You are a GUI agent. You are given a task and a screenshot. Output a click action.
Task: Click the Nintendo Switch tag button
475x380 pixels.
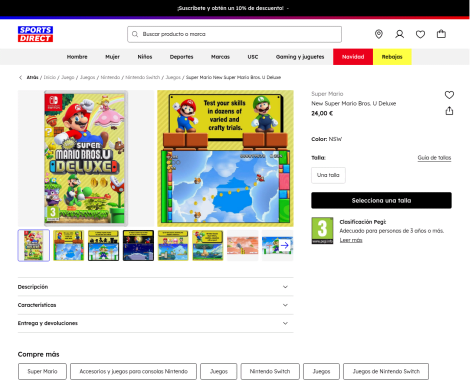(x=270, y=371)
